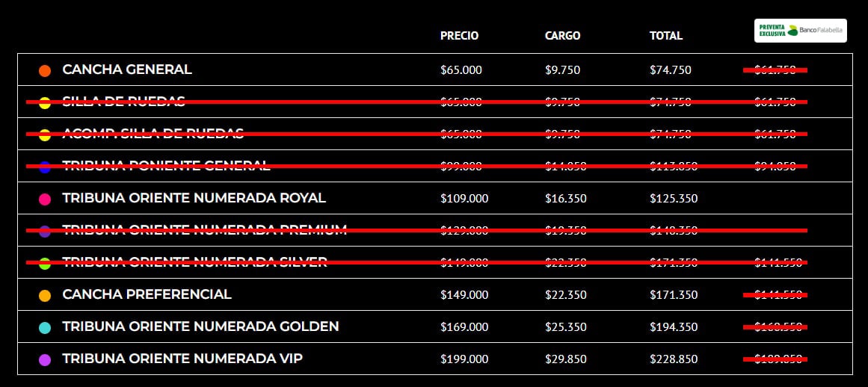Click the $125.350 total for the Royal row
The height and width of the screenshot is (387, 868).
(x=673, y=199)
